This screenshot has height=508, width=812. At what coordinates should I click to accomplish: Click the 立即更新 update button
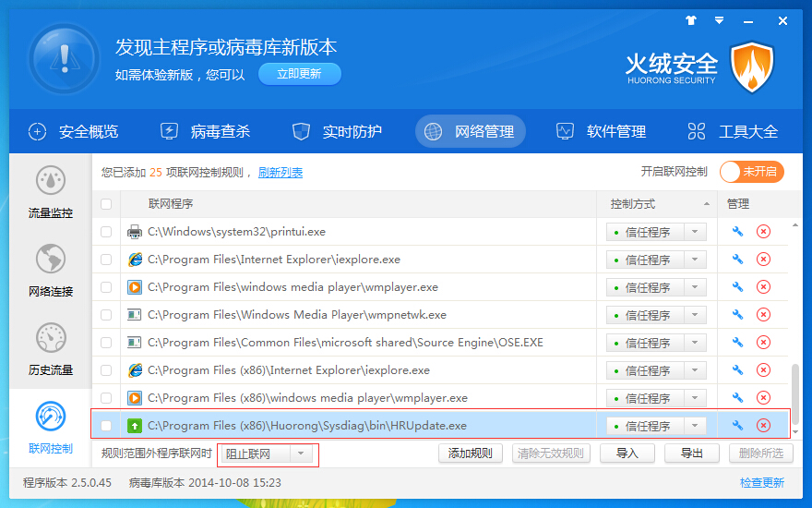(x=299, y=74)
